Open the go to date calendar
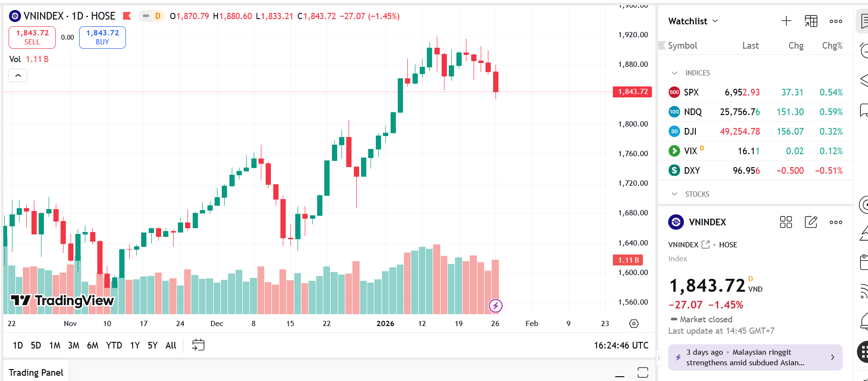The image size is (868, 381). click(198, 345)
